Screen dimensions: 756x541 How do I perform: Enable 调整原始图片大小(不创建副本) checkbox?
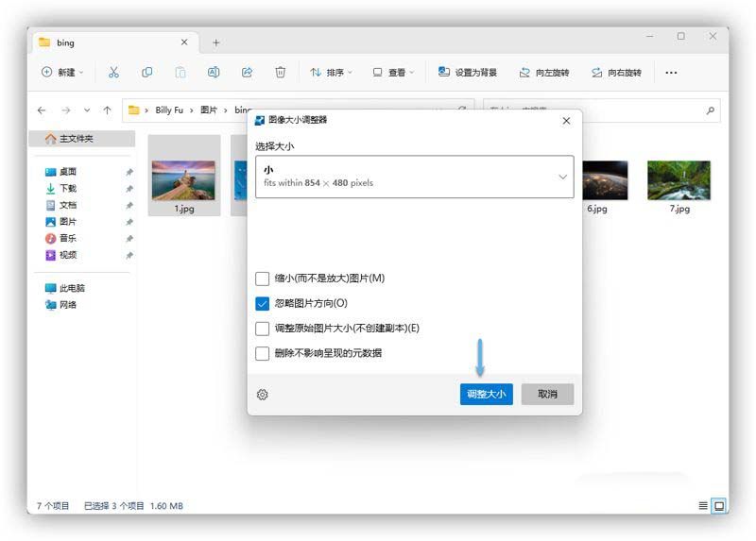coord(263,329)
